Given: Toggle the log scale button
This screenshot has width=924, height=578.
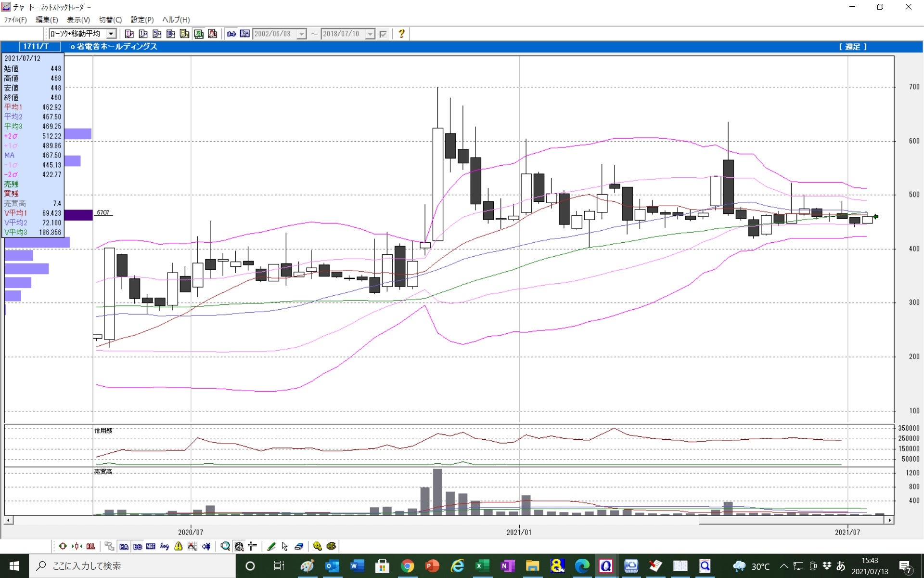Looking at the screenshot, I should 165,546.
